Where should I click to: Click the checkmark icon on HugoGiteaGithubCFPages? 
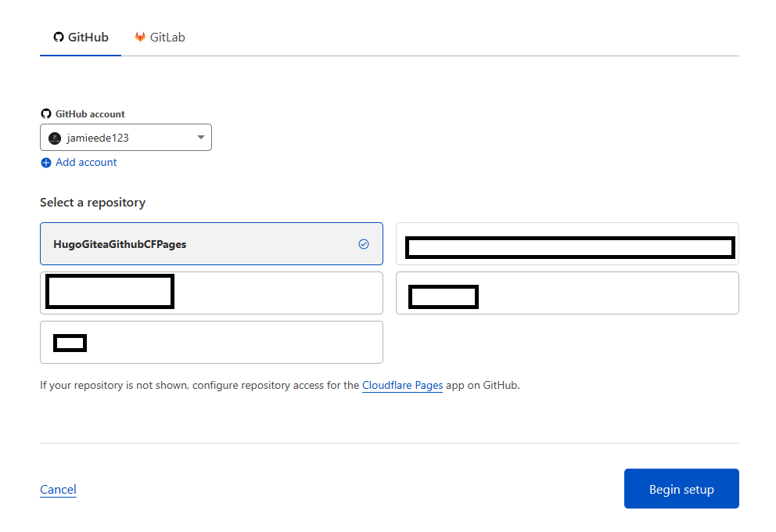[363, 244]
